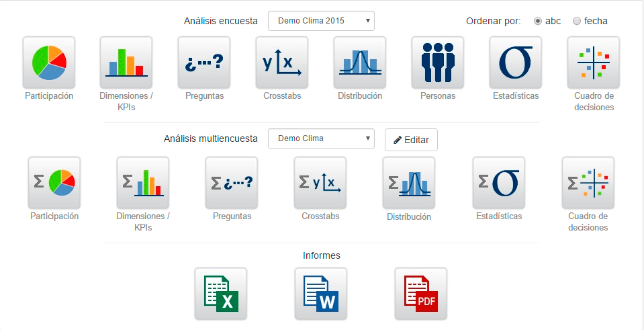644x330 pixels.
Task: Open single-survey Distribución bell curve icon
Action: click(360, 63)
